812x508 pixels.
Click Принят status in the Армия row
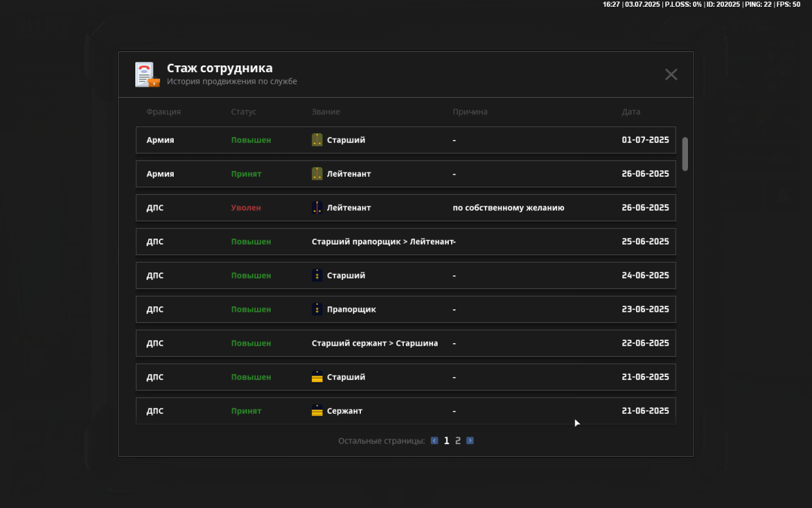(x=246, y=174)
